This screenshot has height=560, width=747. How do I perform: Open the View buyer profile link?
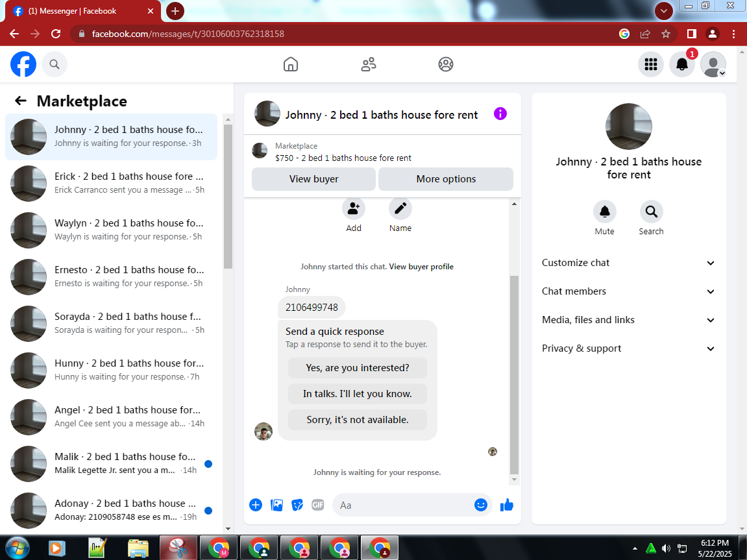pos(421,267)
